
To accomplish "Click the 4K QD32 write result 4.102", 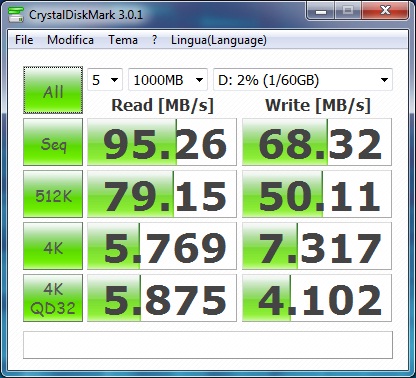I will (x=317, y=298).
